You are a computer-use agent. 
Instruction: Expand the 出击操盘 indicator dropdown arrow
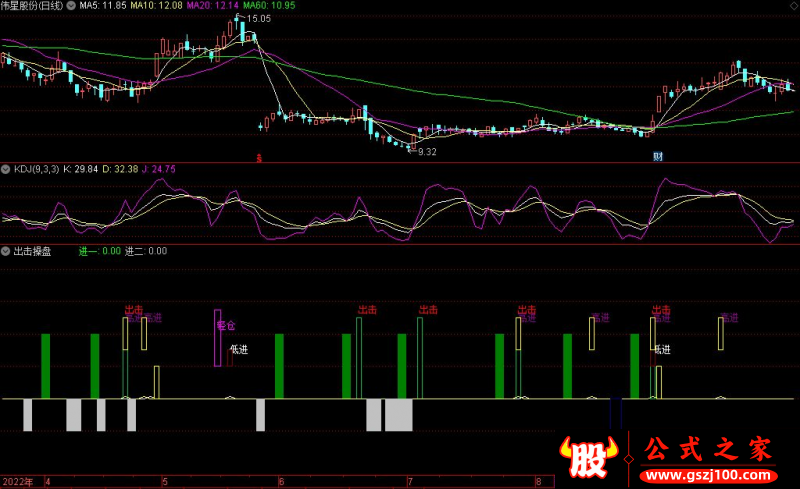6,251
